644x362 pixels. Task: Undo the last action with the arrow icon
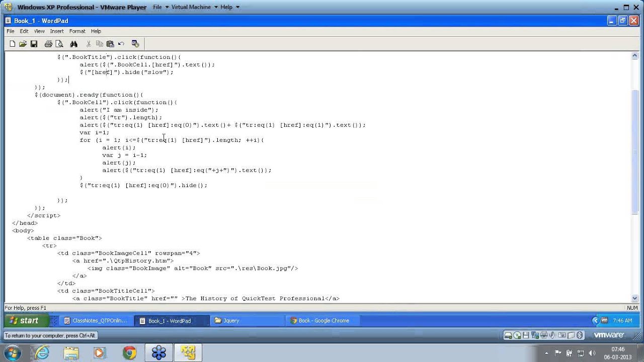(121, 44)
